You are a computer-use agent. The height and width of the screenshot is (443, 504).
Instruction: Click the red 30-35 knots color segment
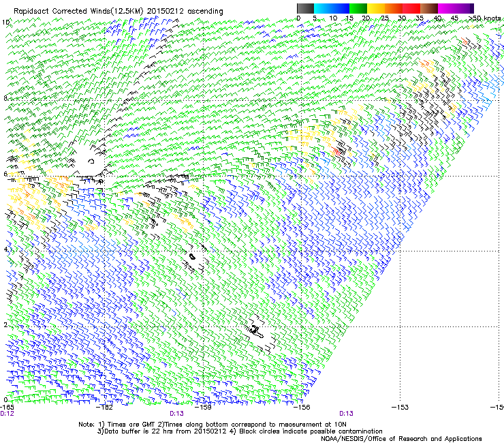tap(411, 8)
